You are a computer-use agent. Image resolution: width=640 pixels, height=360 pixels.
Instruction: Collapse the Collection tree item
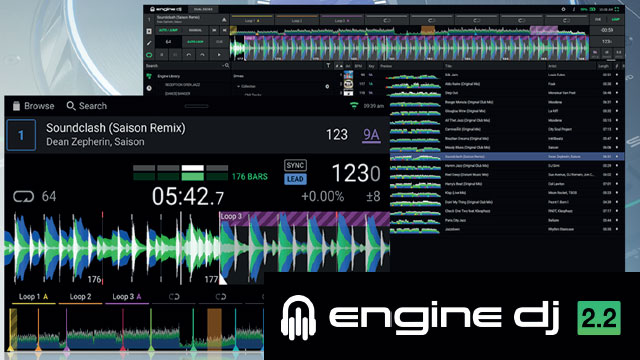(x=238, y=87)
